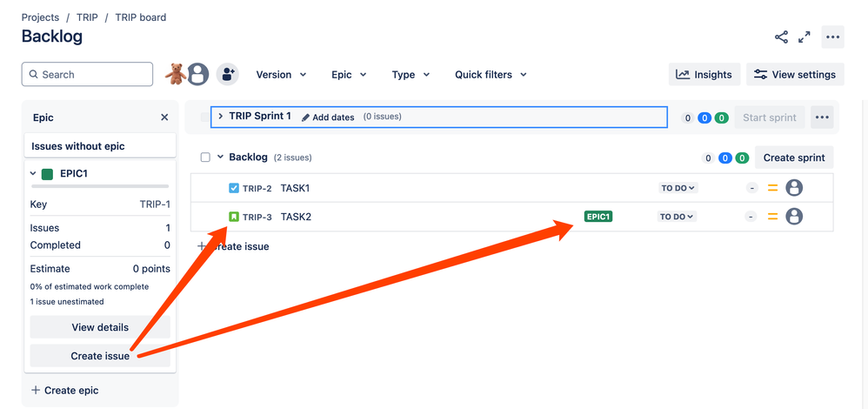Select the Backlog checkbox
This screenshot has width=868, height=409.
(x=205, y=158)
